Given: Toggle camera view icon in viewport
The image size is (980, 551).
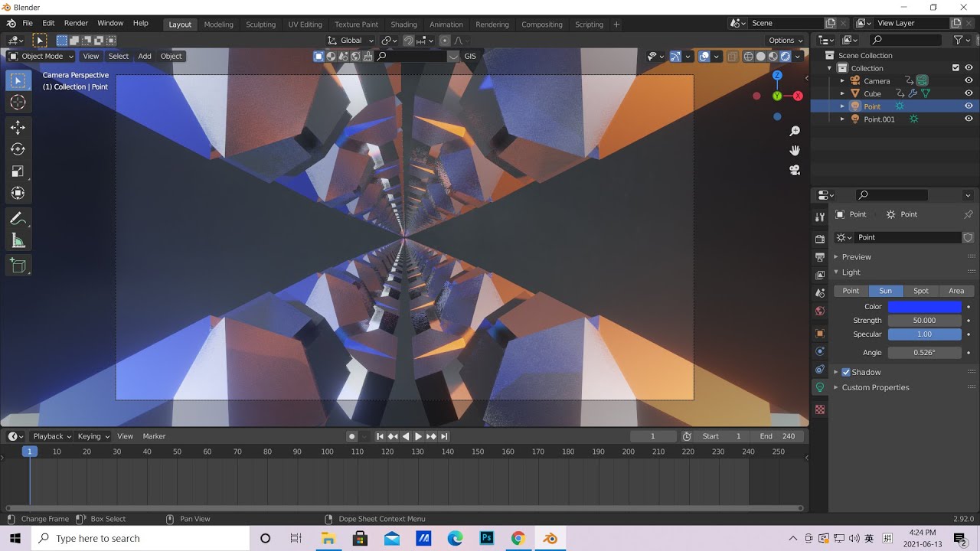Looking at the screenshot, I should (795, 170).
